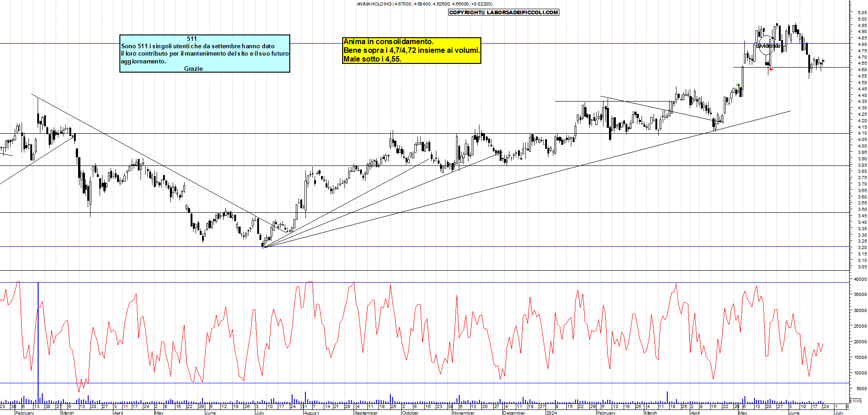Click the 3.20 price axis label

862,247
